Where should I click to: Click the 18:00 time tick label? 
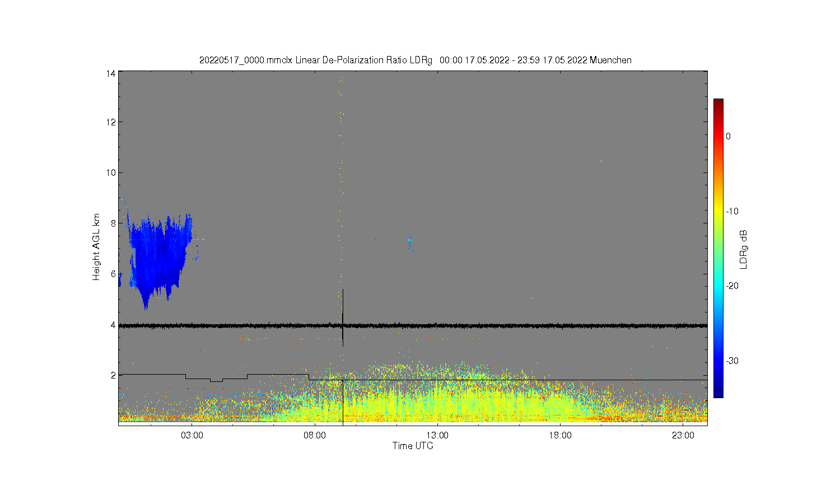(560, 436)
